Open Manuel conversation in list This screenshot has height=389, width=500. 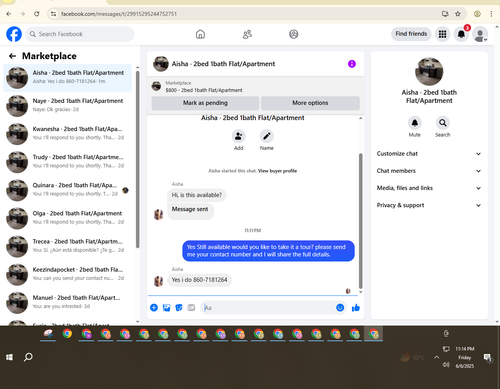[68, 303]
